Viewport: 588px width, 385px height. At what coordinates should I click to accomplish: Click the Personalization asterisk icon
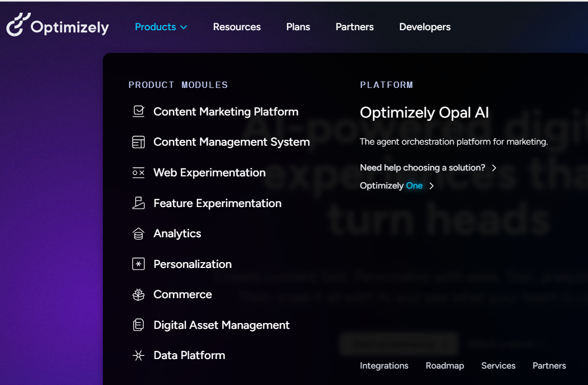pos(138,264)
